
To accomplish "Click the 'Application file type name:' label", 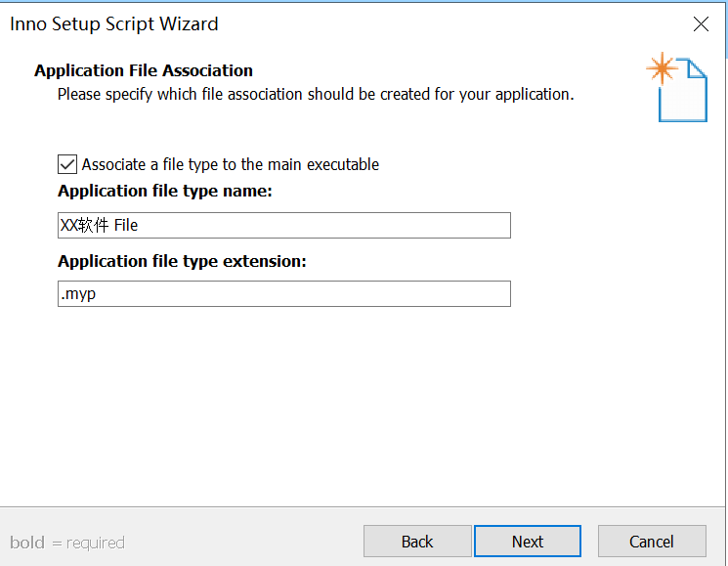I will (165, 191).
